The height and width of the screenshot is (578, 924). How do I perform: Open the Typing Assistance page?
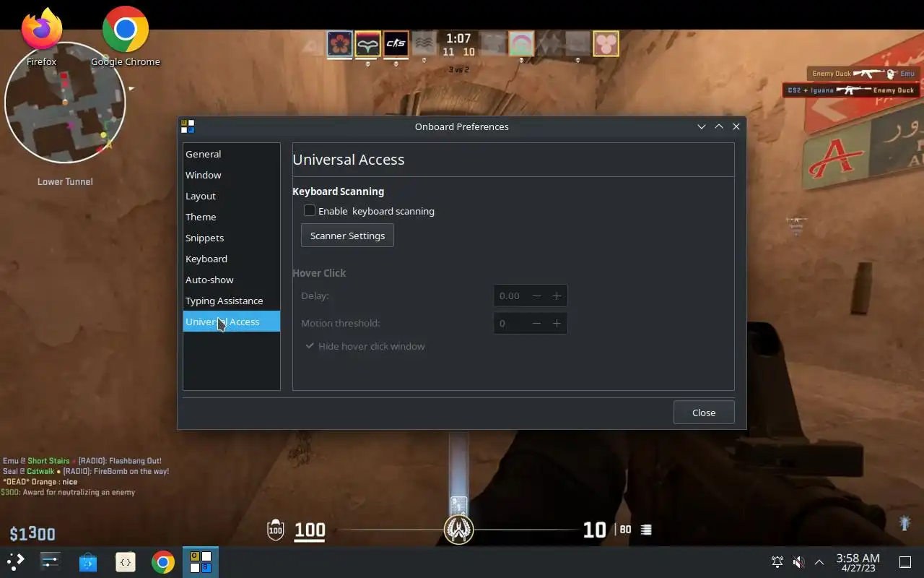[x=231, y=301]
